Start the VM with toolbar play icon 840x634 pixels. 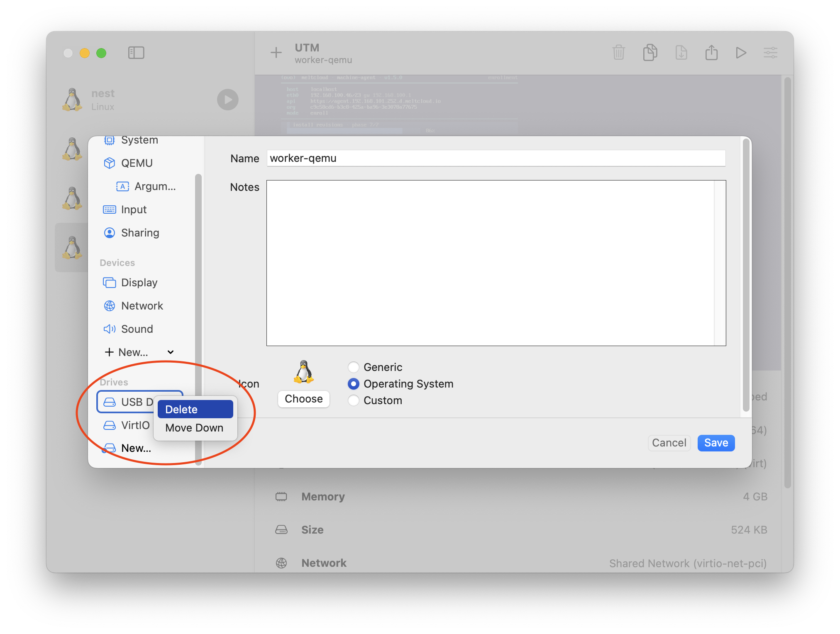pyautogui.click(x=741, y=53)
